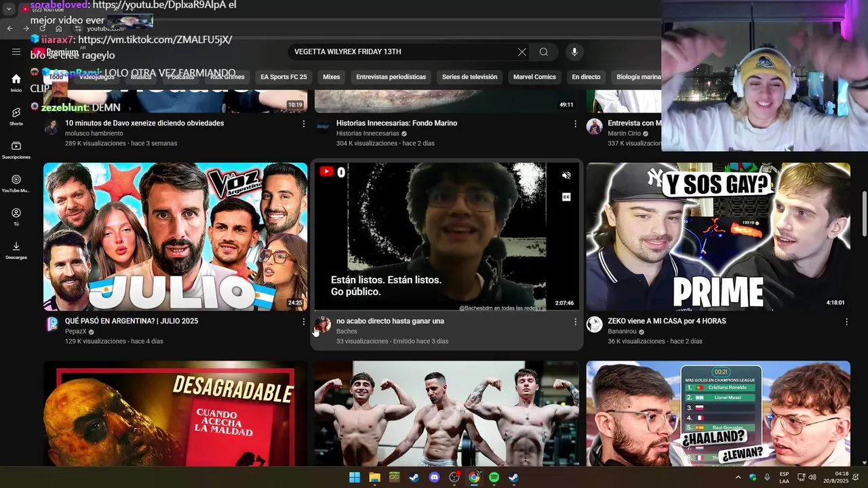
Task: Open options for QUÉ PASÓ EN ARGENTINA video
Action: (304, 322)
